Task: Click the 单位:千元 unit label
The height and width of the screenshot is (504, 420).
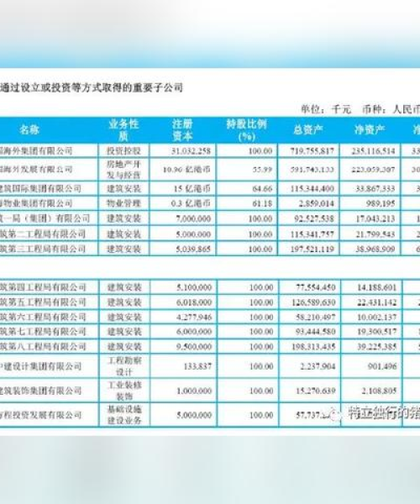Action: tap(326, 109)
